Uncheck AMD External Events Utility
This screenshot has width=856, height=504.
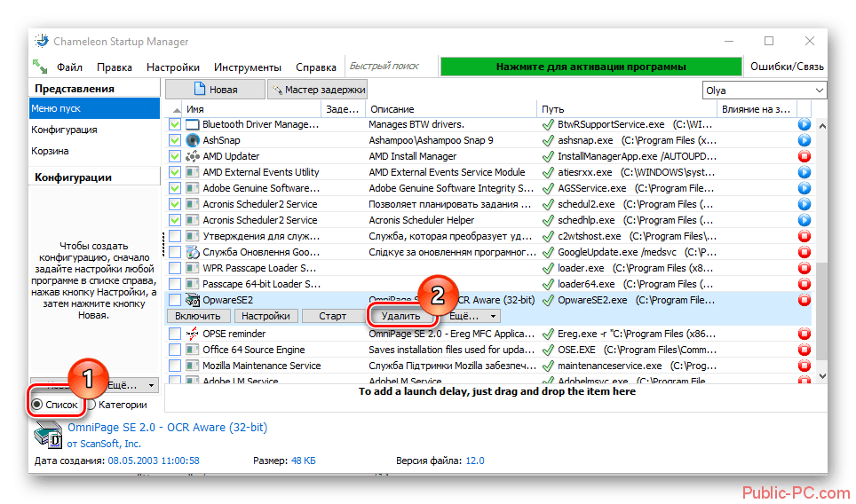point(175,172)
